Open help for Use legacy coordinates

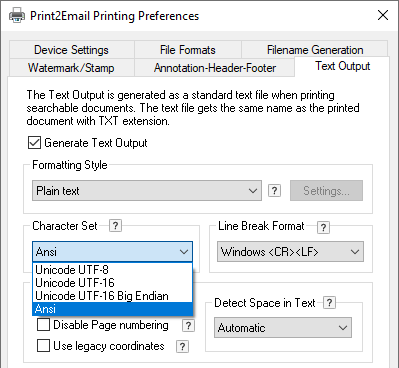[x=182, y=346]
